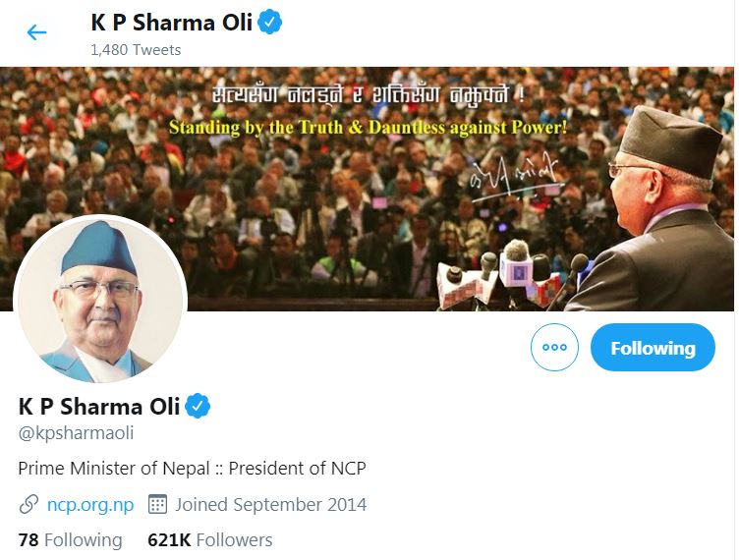Click the verified badge beside profile name
The height and width of the screenshot is (560, 739).
(x=198, y=406)
